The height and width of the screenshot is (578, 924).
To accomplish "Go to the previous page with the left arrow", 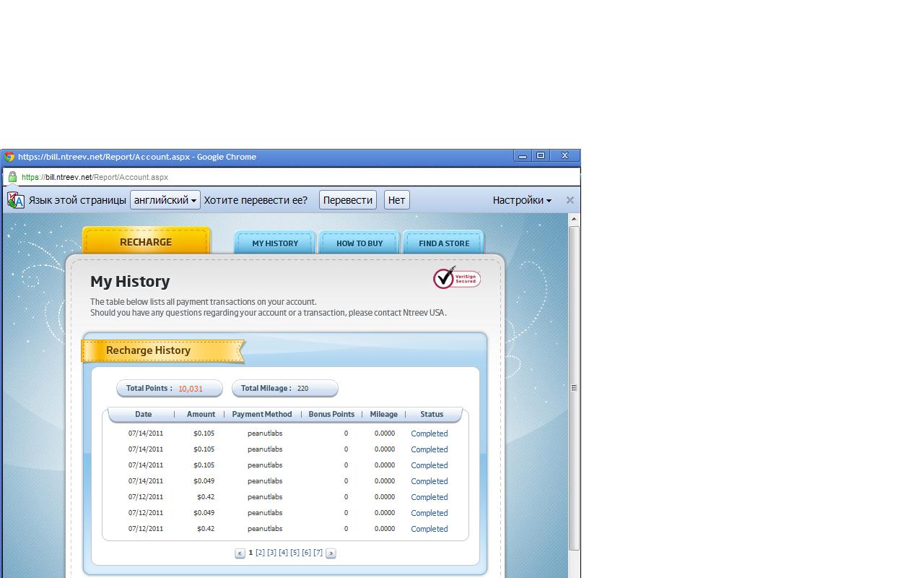I will tap(240, 553).
